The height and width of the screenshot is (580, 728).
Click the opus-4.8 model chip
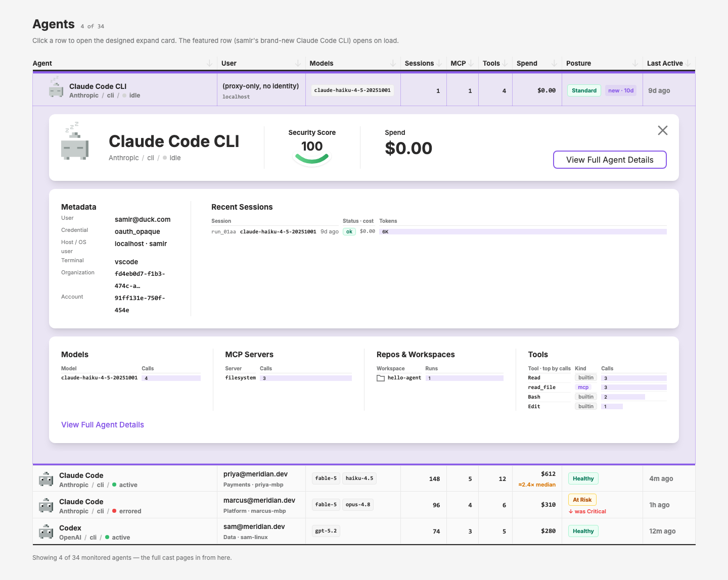358,505
